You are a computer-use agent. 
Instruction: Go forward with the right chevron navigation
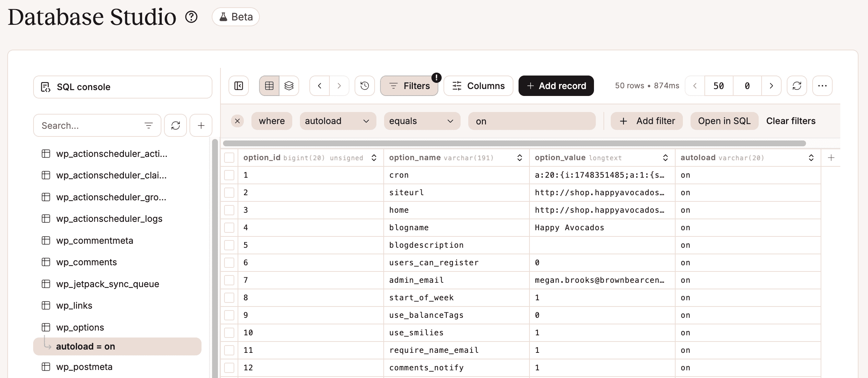pos(339,86)
